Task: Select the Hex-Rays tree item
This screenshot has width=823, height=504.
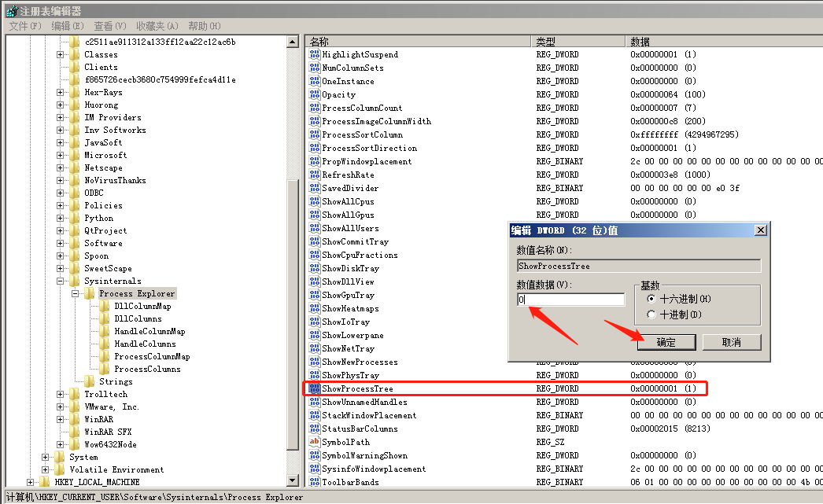Action: (103, 92)
